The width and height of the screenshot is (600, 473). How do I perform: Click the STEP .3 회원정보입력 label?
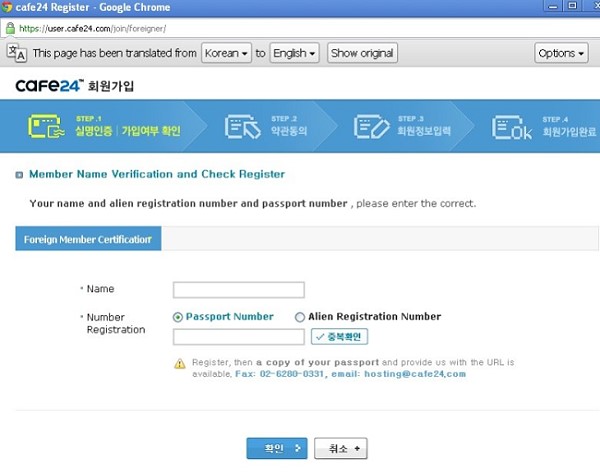pos(424,126)
